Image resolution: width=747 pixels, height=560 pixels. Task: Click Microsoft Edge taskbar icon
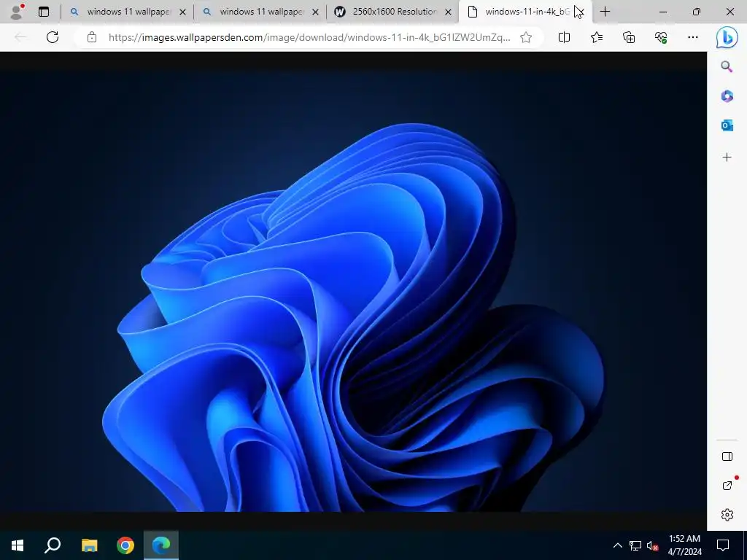161,545
